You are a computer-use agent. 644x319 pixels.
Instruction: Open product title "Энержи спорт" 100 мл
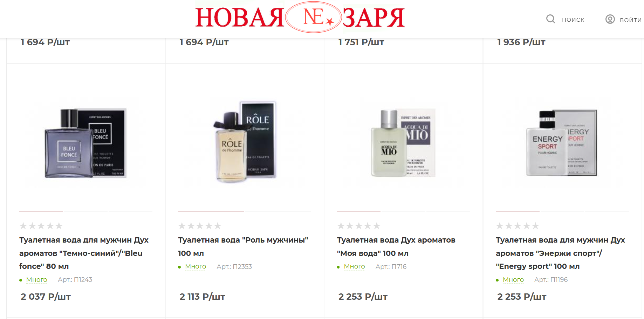560,253
